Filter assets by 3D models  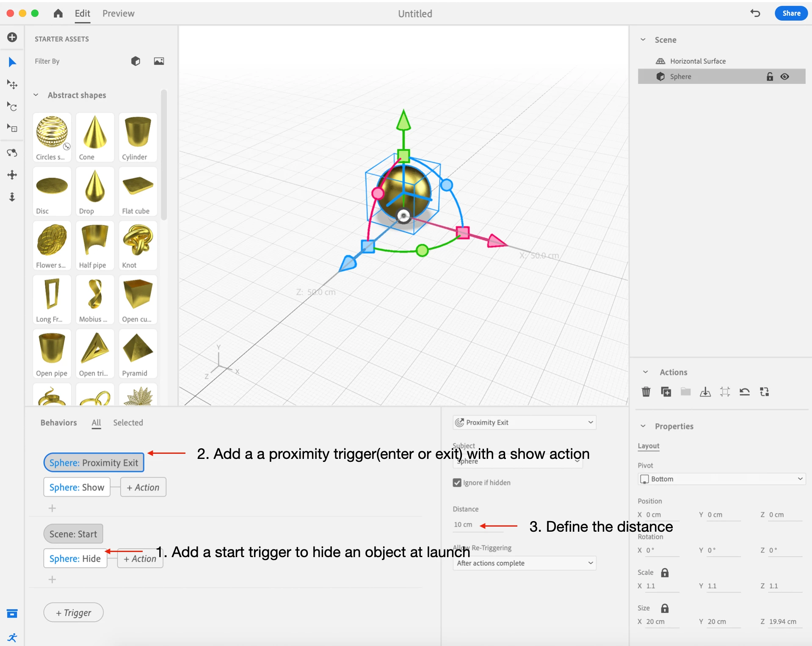click(135, 61)
